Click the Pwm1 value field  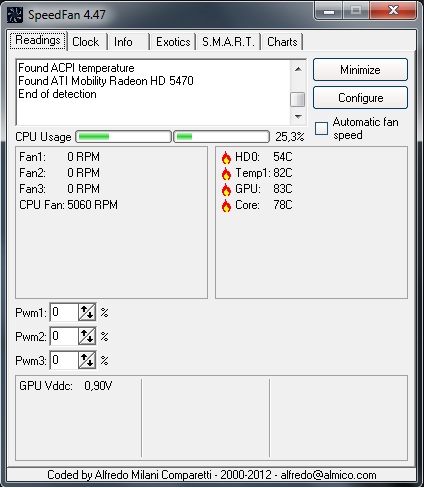pyautogui.click(x=64, y=312)
